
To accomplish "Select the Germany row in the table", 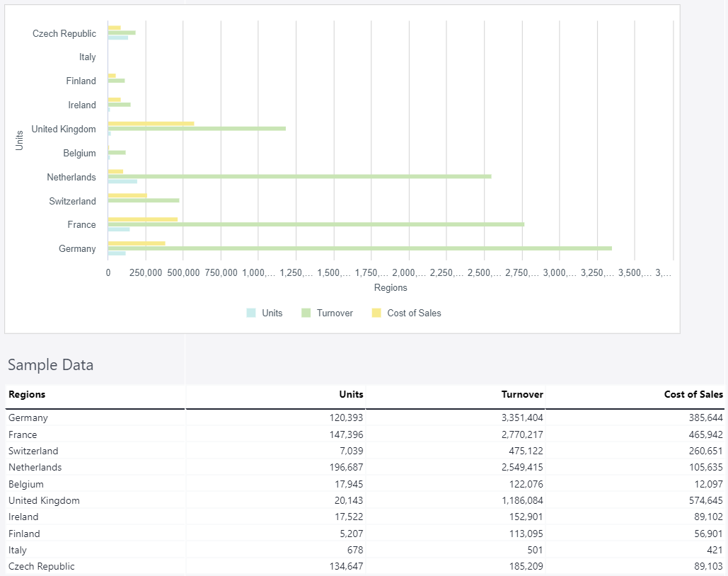I will (28, 417).
